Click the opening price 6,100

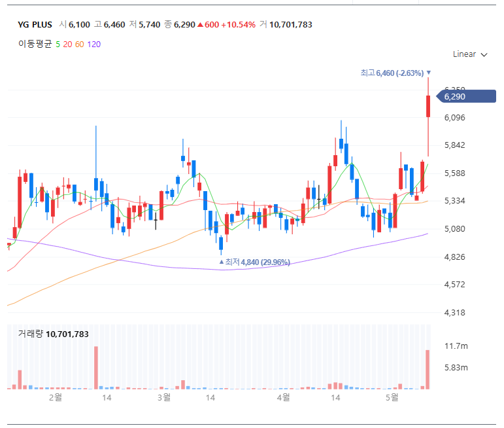(79, 25)
